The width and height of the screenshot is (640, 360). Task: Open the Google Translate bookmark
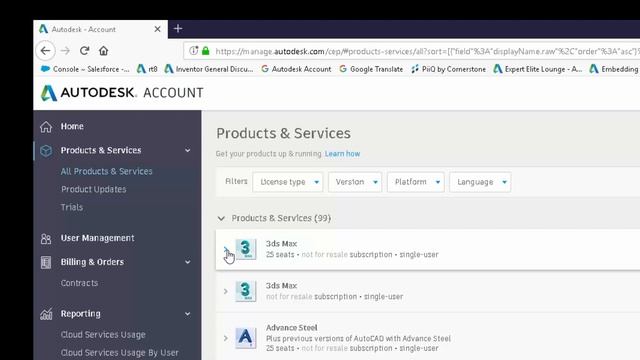pyautogui.click(x=371, y=69)
